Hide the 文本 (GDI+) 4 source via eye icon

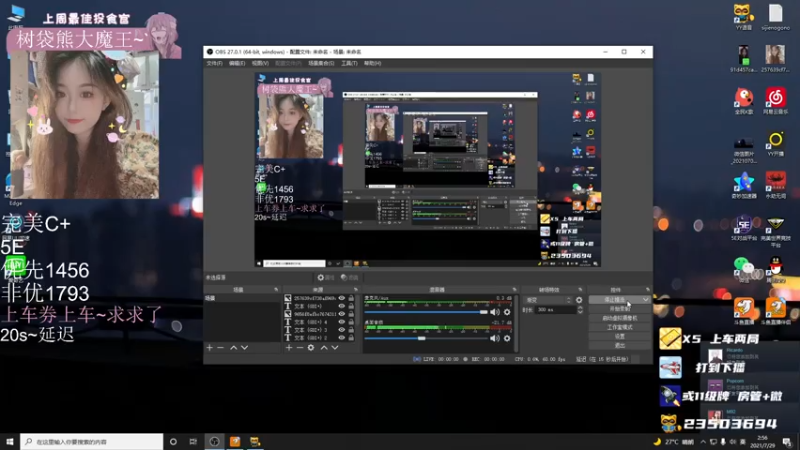(x=342, y=322)
